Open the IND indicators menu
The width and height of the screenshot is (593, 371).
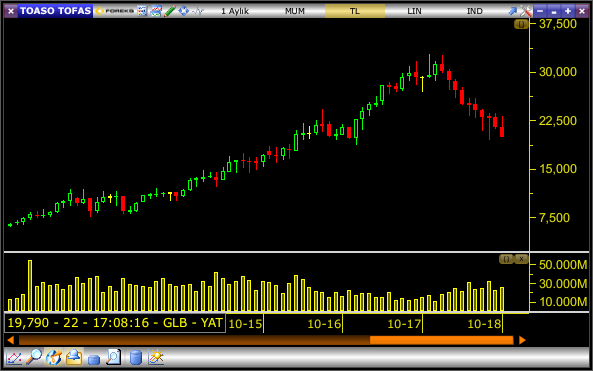click(475, 11)
